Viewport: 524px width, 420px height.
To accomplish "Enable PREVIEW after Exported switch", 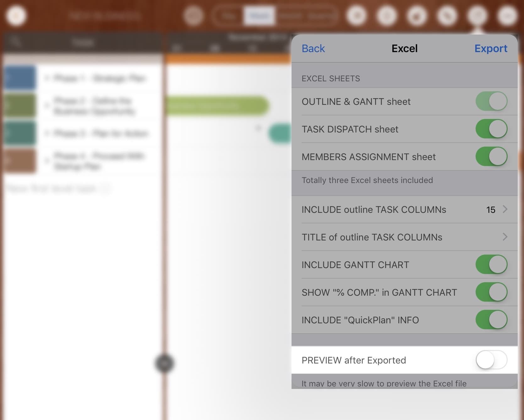I will (x=491, y=360).
